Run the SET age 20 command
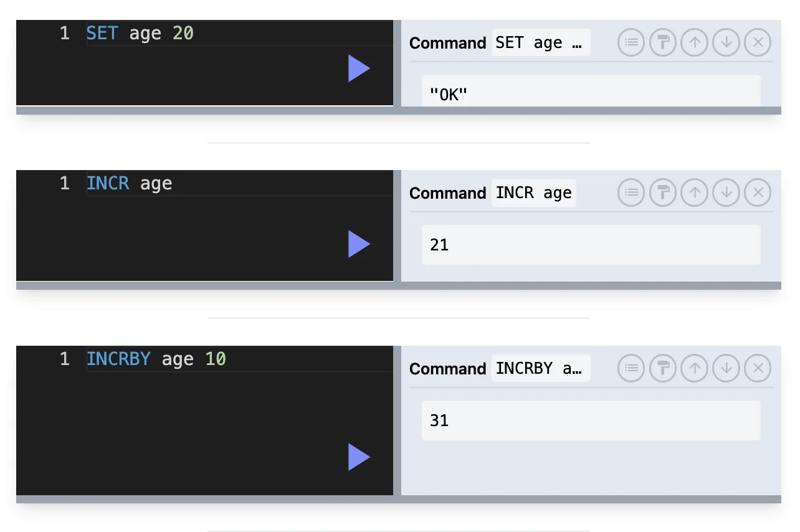The width and height of the screenshot is (800, 532). click(x=359, y=69)
